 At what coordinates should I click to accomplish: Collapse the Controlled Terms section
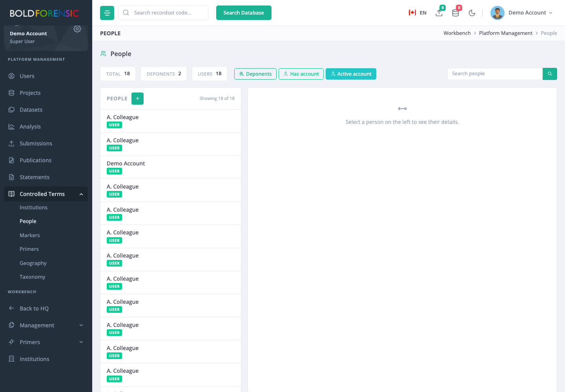pyautogui.click(x=46, y=194)
